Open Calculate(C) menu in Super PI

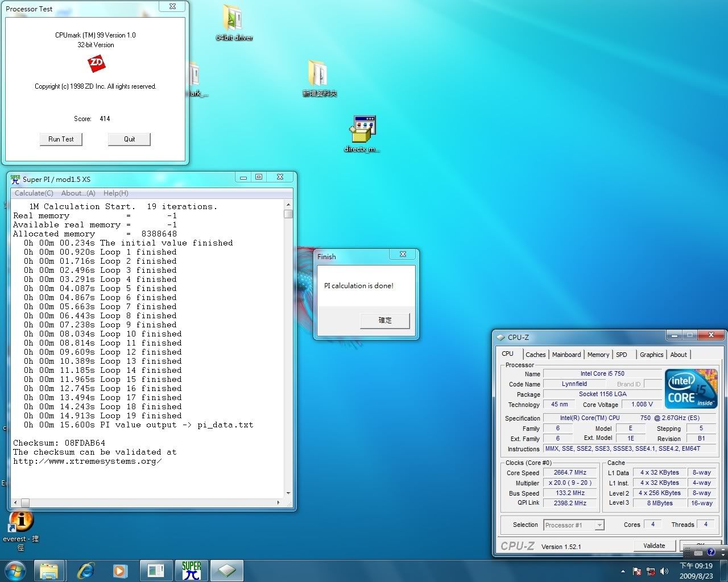click(x=34, y=193)
